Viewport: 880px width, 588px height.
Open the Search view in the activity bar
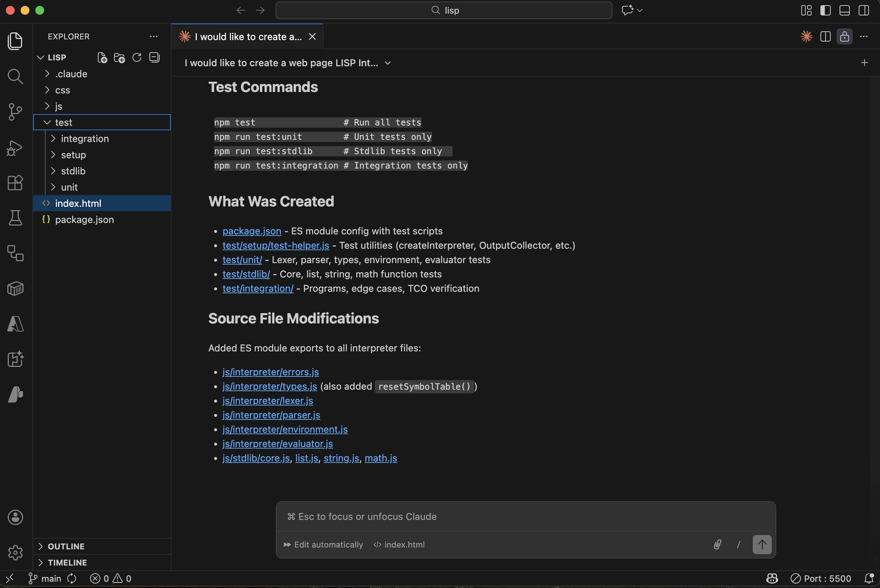(x=15, y=76)
